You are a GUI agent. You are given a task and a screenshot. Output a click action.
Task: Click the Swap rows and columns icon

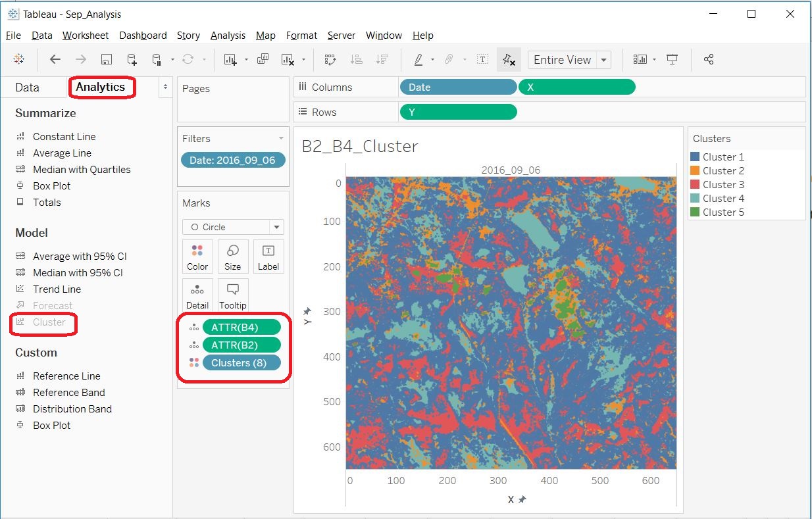(x=330, y=60)
